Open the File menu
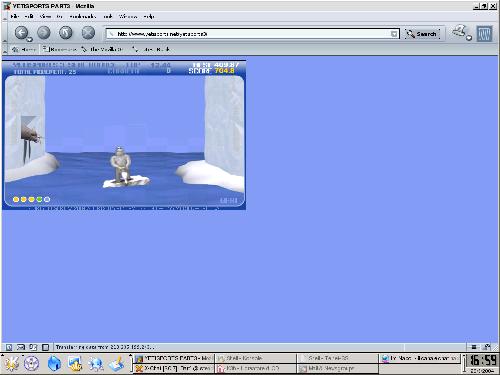The height and width of the screenshot is (375, 500). [x=14, y=16]
